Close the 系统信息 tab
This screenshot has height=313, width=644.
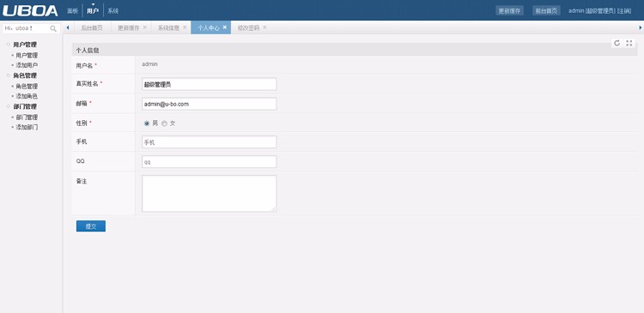pyautogui.click(x=185, y=27)
